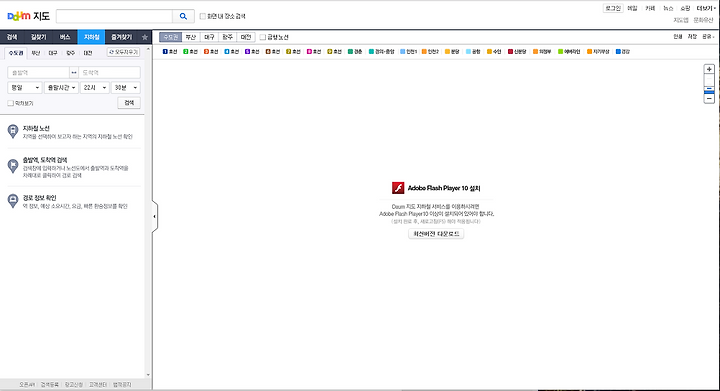Click the main search text box
The height and width of the screenshot is (391, 720).
coord(114,17)
